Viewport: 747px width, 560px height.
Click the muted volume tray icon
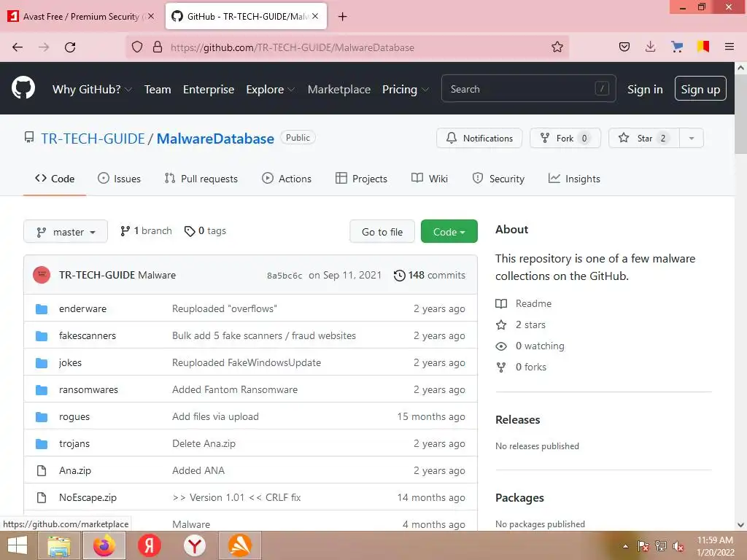[678, 546]
